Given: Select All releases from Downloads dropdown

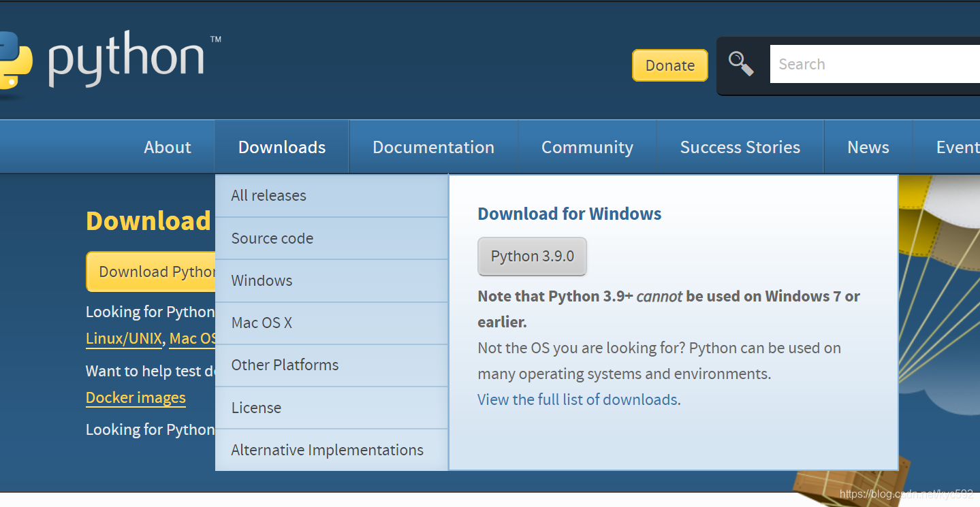Looking at the screenshot, I should [x=332, y=196].
